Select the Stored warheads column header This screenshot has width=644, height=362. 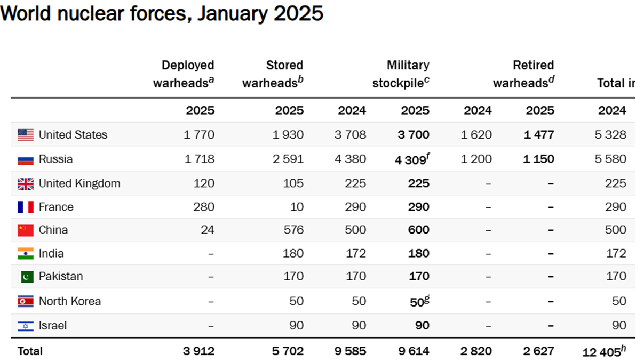pos(273,74)
